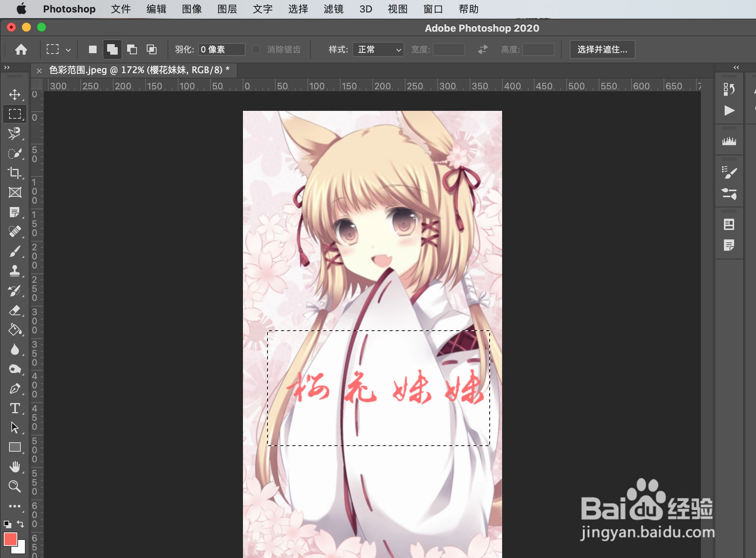Select the Crop tool

(x=15, y=173)
